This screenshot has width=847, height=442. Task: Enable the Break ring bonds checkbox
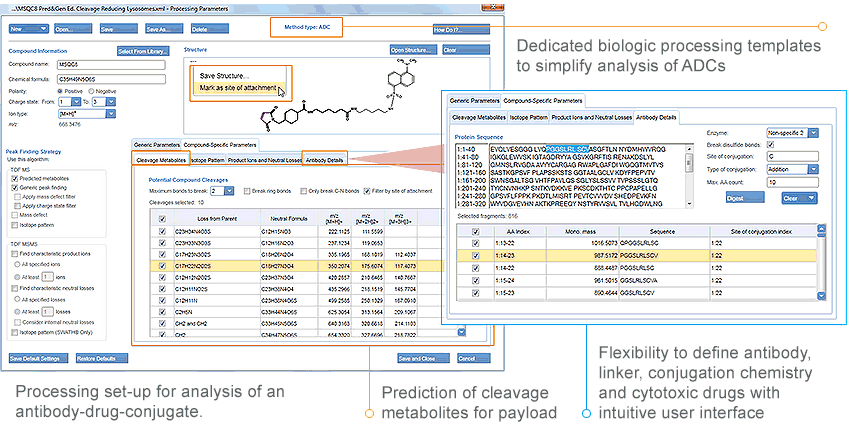[246, 190]
